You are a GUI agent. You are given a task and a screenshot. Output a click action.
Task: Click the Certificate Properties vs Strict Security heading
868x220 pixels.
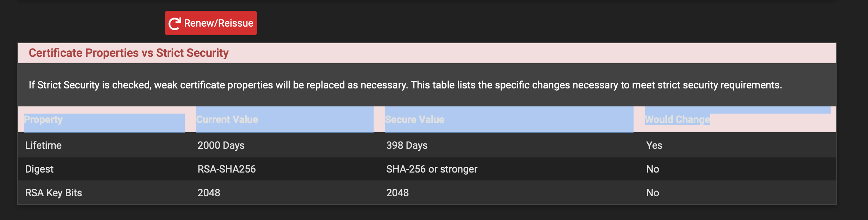pyautogui.click(x=128, y=53)
